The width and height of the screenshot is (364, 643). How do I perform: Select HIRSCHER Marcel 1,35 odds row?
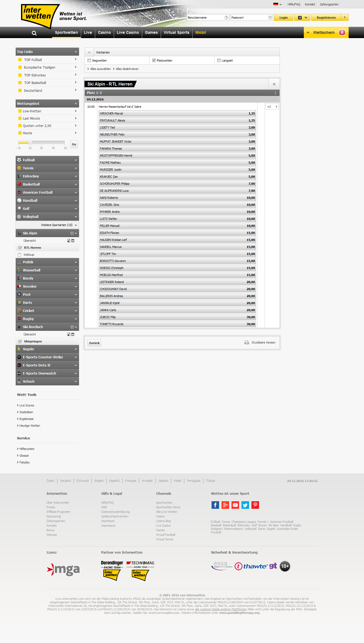coord(177,113)
